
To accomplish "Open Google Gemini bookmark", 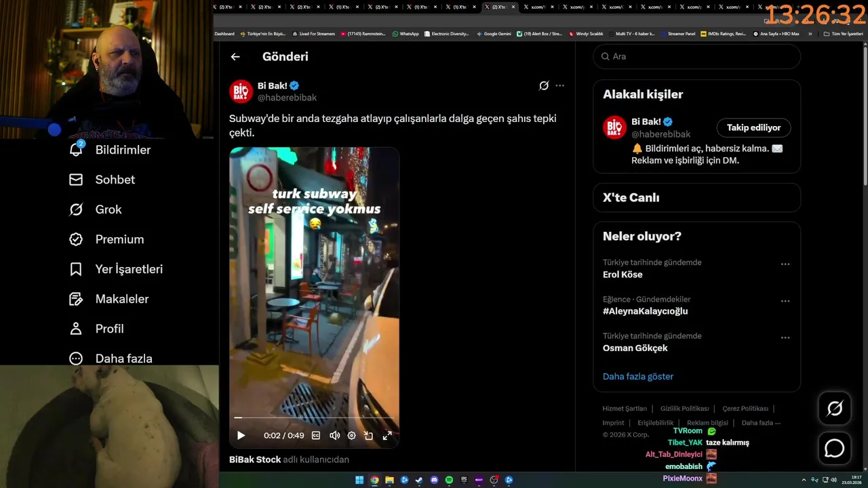I will click(x=494, y=34).
